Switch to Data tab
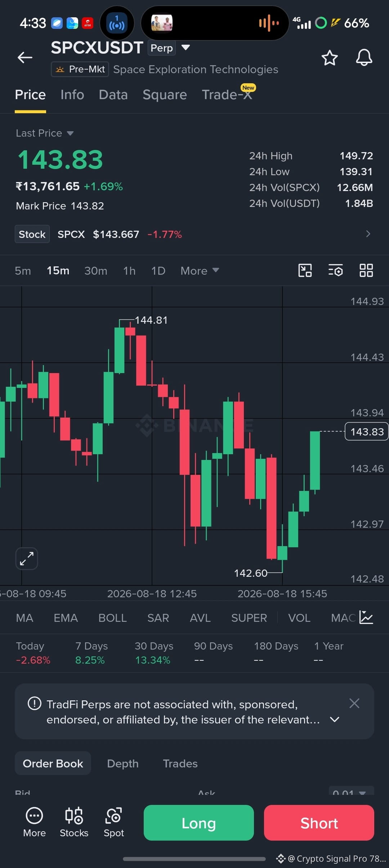This screenshot has height=868, width=389. [x=113, y=95]
